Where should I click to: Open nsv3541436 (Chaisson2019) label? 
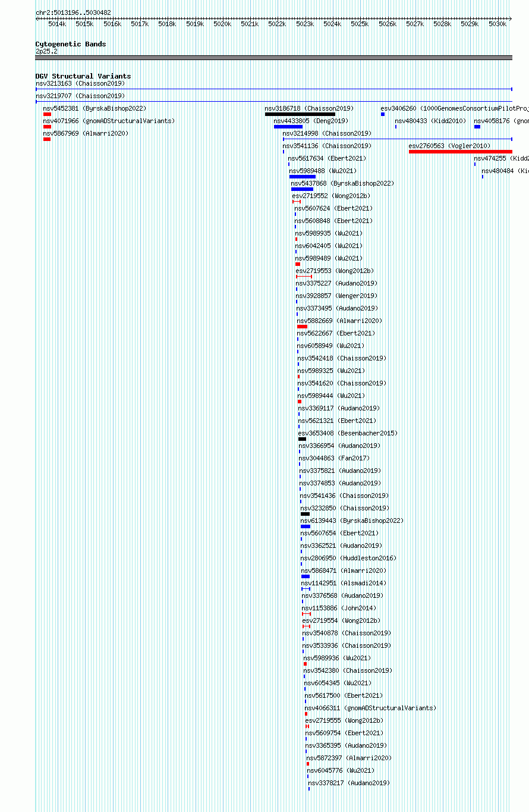tap(344, 496)
